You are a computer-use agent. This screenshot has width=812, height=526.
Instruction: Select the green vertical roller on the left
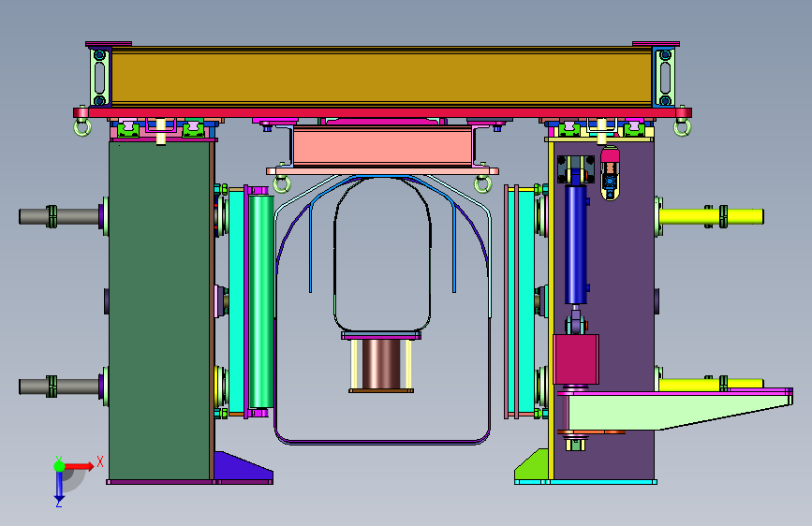(x=261, y=301)
